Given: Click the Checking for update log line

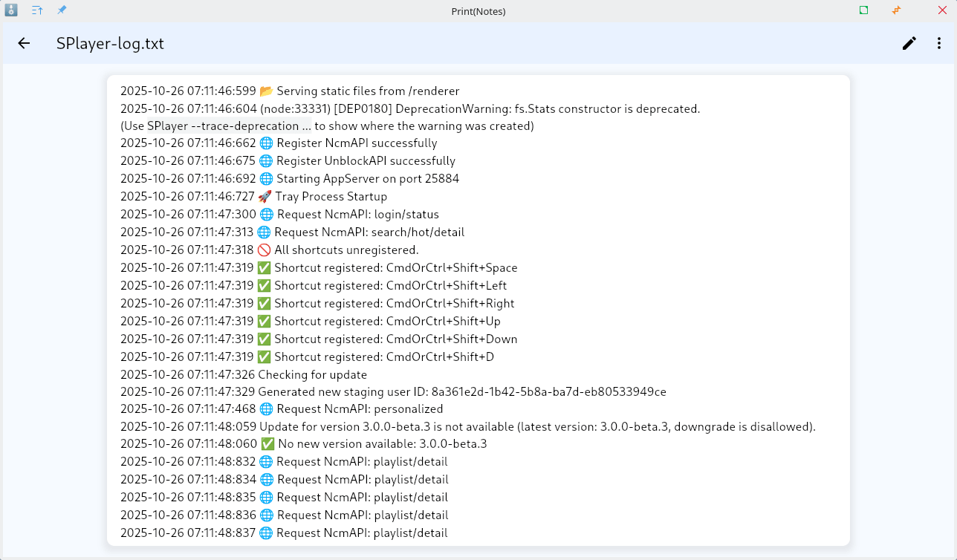Looking at the screenshot, I should pos(312,375).
